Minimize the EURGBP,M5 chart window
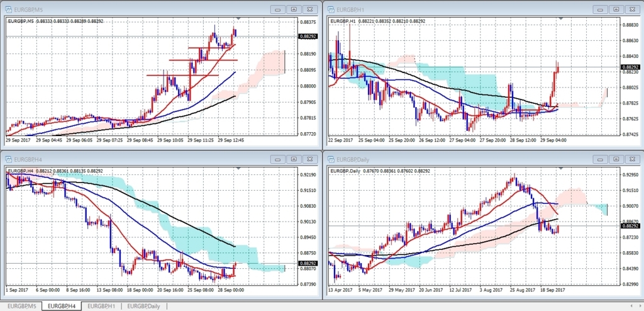The height and width of the screenshot is (311, 644). click(279, 9)
